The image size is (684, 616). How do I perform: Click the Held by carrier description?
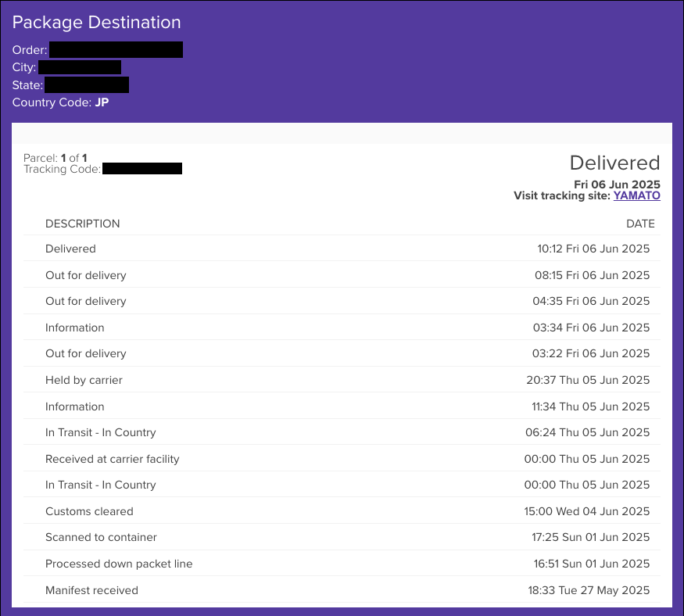(84, 380)
